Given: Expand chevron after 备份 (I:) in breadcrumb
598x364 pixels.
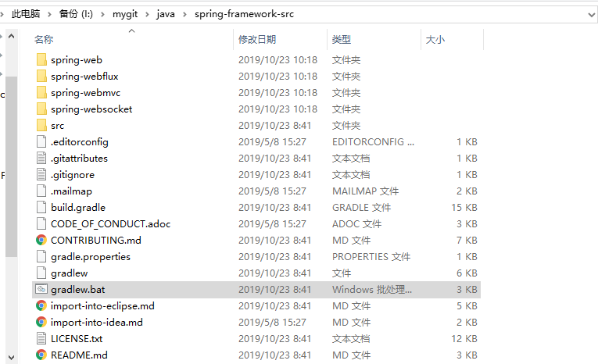Looking at the screenshot, I should (102, 15).
